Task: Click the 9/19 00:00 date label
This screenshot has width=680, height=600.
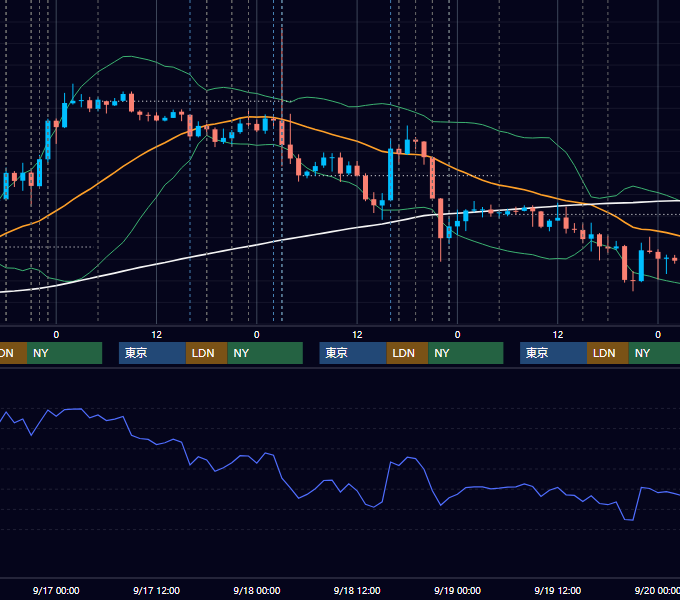Action: 457,590
